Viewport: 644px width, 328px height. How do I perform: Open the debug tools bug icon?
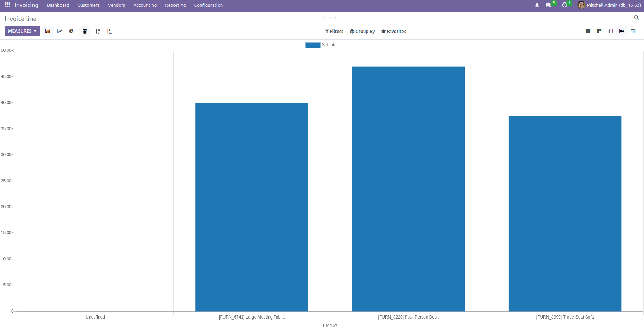point(537,5)
